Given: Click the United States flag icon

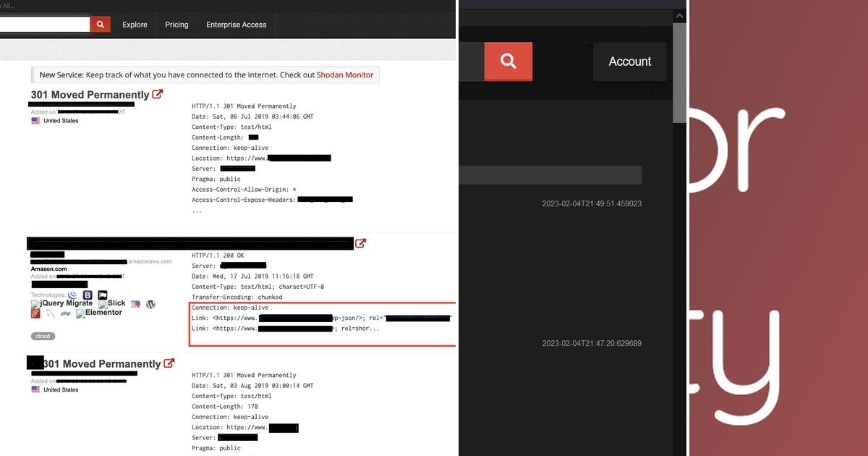Looking at the screenshot, I should (36, 120).
